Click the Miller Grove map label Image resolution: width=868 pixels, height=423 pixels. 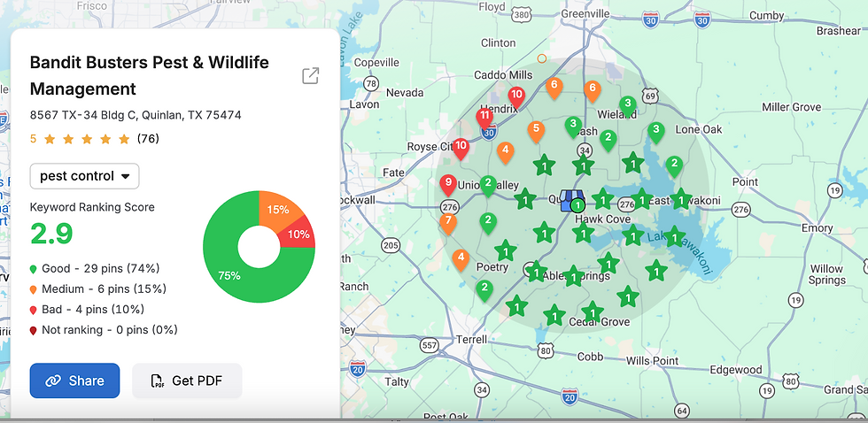[792, 107]
